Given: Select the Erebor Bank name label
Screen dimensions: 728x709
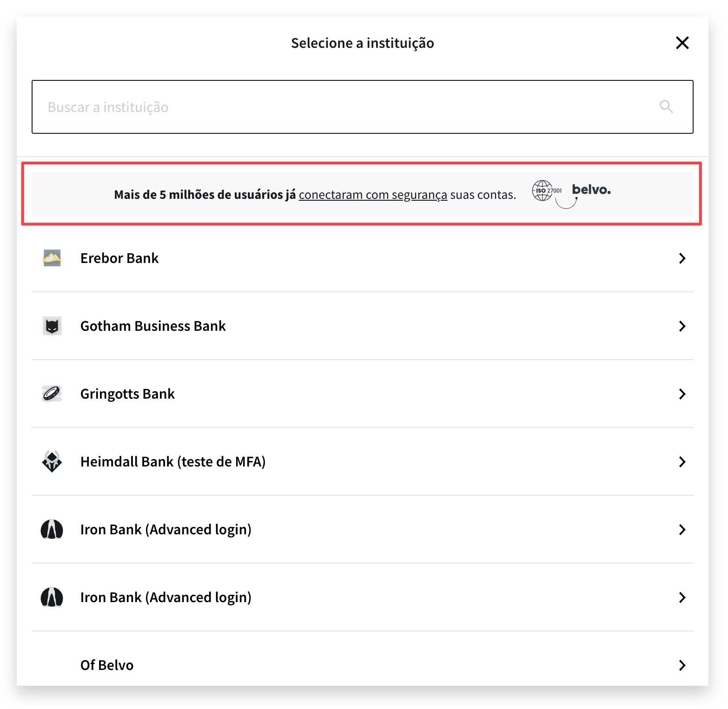Looking at the screenshot, I should [x=119, y=258].
